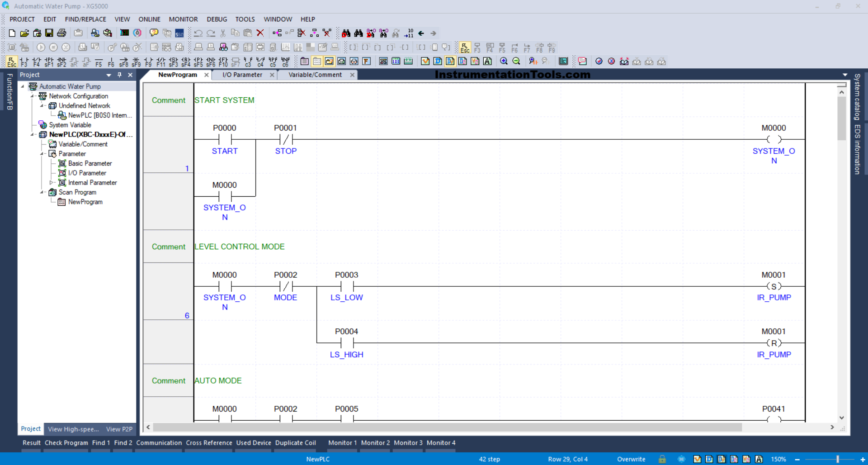Toggle Overwrite mode in status bar
This screenshot has width=868, height=465.
click(x=631, y=459)
